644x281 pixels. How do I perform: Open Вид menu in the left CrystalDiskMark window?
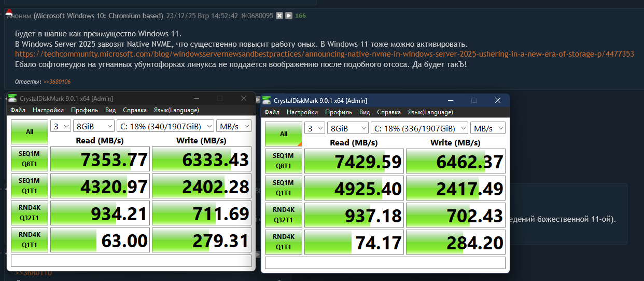(x=110, y=110)
